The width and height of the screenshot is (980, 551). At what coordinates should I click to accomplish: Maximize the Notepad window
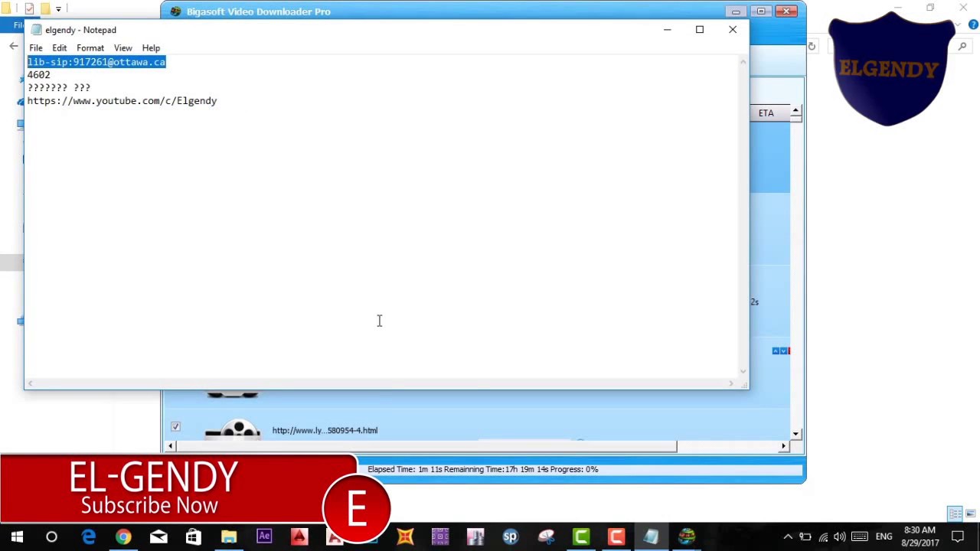[x=699, y=29]
